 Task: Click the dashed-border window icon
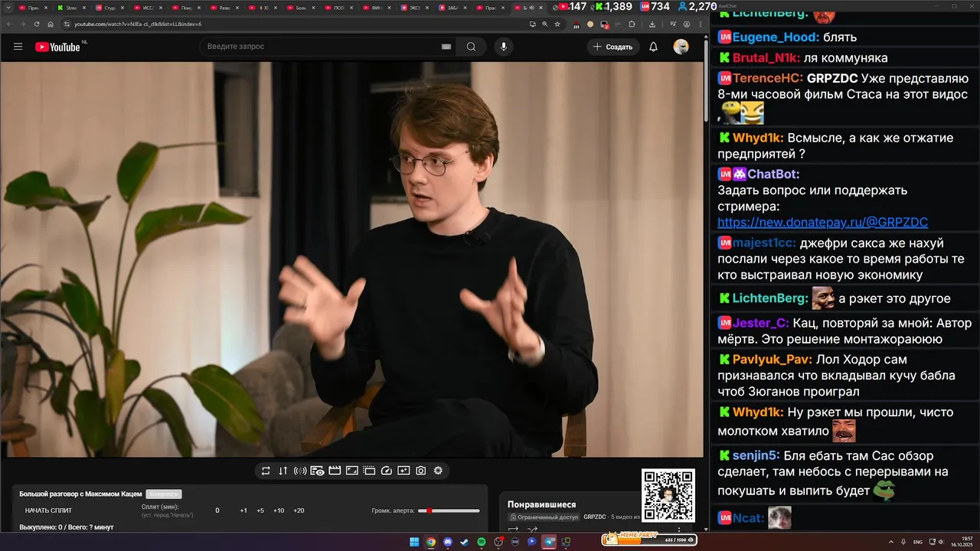(x=369, y=471)
